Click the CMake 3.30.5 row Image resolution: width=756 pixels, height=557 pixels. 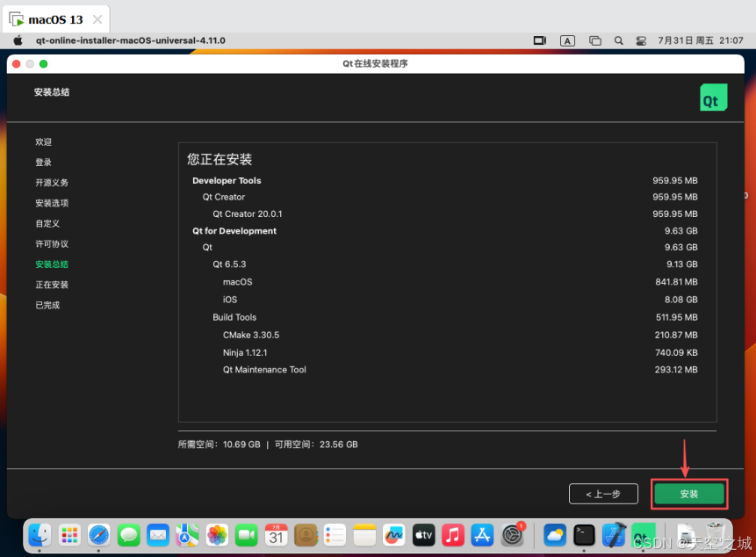pyautogui.click(x=444, y=335)
